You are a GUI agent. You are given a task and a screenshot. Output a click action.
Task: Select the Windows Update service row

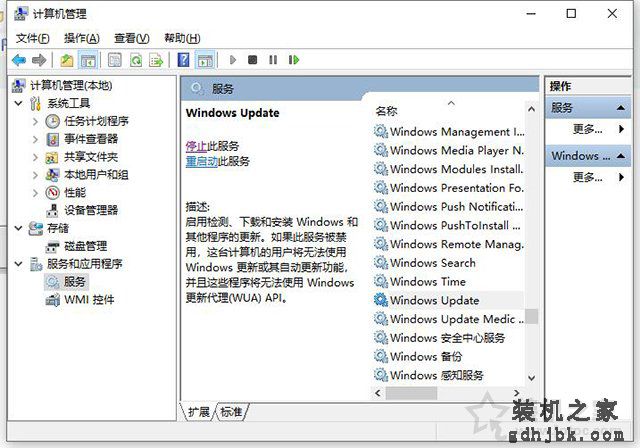(x=449, y=300)
